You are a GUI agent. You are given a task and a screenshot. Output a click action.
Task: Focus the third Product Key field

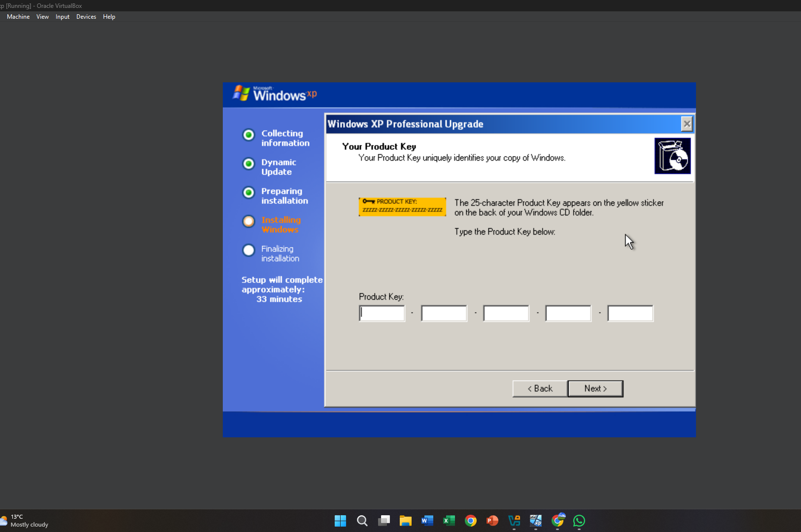[x=506, y=313]
